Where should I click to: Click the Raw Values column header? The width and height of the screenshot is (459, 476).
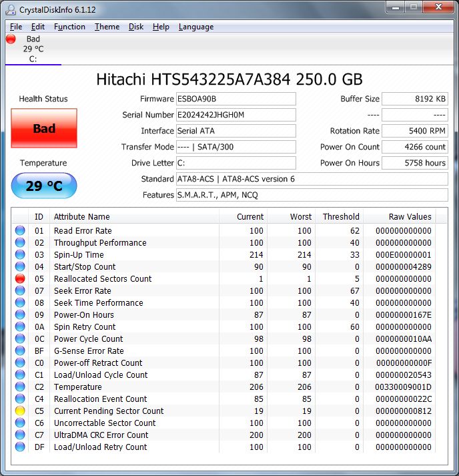click(x=399, y=217)
